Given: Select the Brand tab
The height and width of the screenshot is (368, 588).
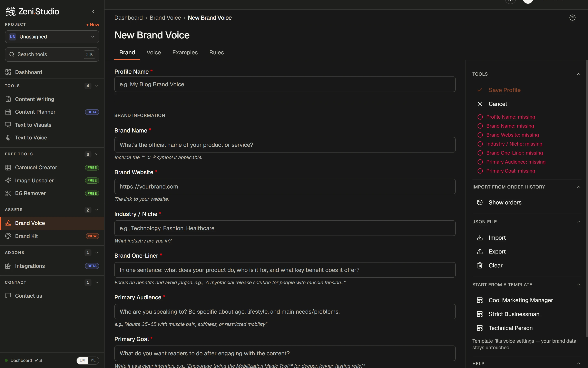Looking at the screenshot, I should 127,53.
